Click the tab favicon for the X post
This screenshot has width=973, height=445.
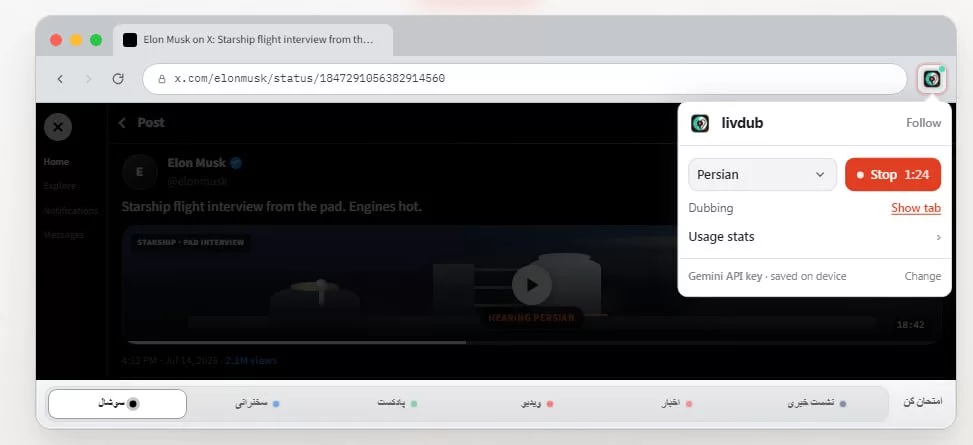[x=130, y=40]
